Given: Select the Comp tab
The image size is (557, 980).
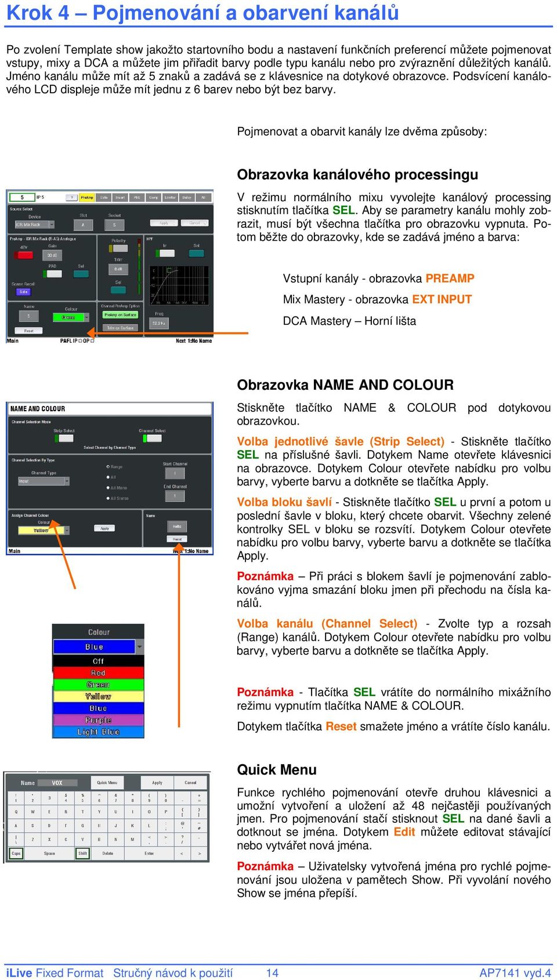Looking at the screenshot, I should 153,197.
